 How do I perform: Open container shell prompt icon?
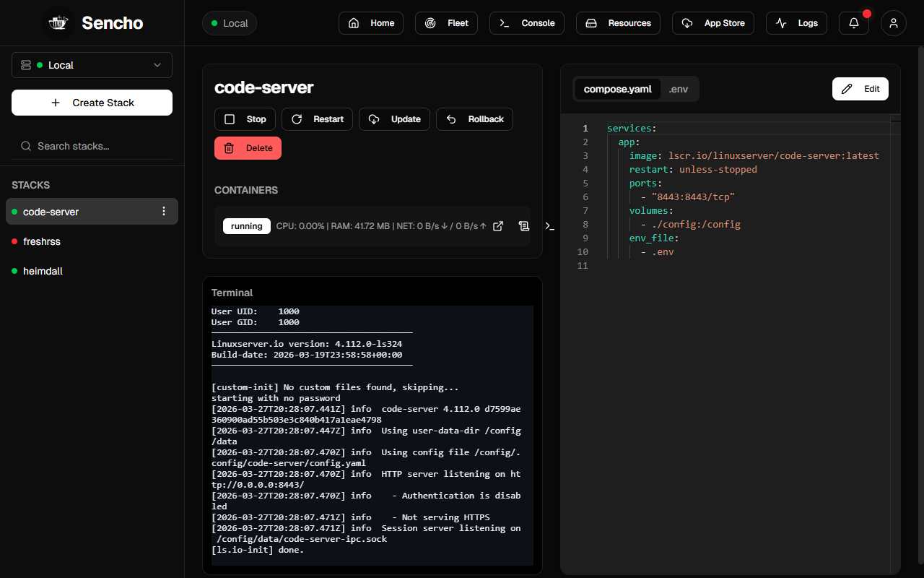click(549, 226)
